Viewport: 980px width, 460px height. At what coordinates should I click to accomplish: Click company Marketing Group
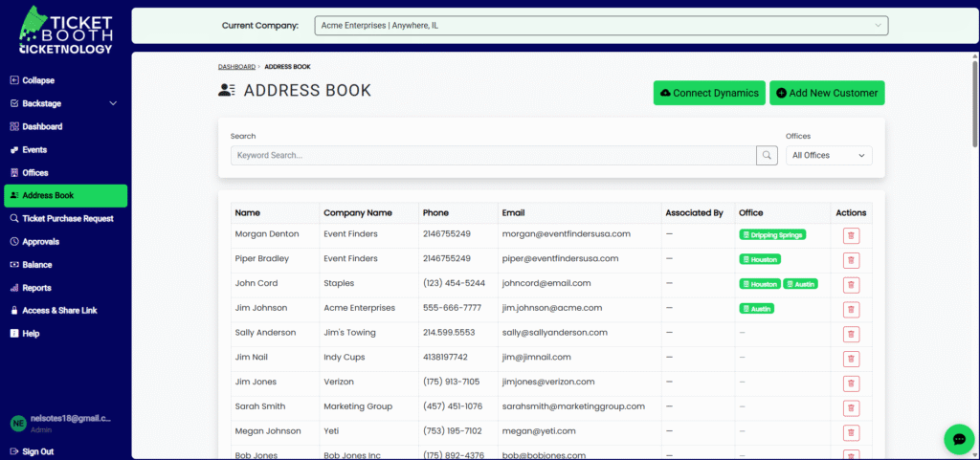tap(358, 406)
